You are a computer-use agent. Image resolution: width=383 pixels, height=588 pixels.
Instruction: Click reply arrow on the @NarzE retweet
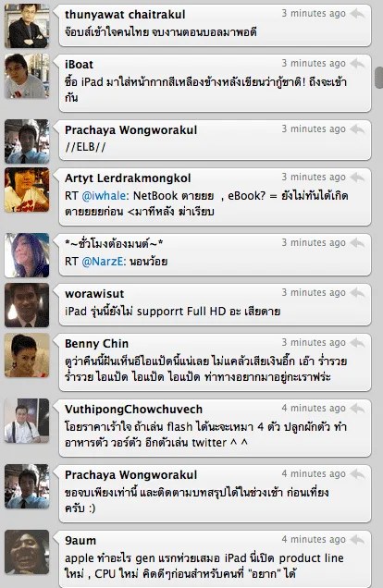click(x=357, y=243)
